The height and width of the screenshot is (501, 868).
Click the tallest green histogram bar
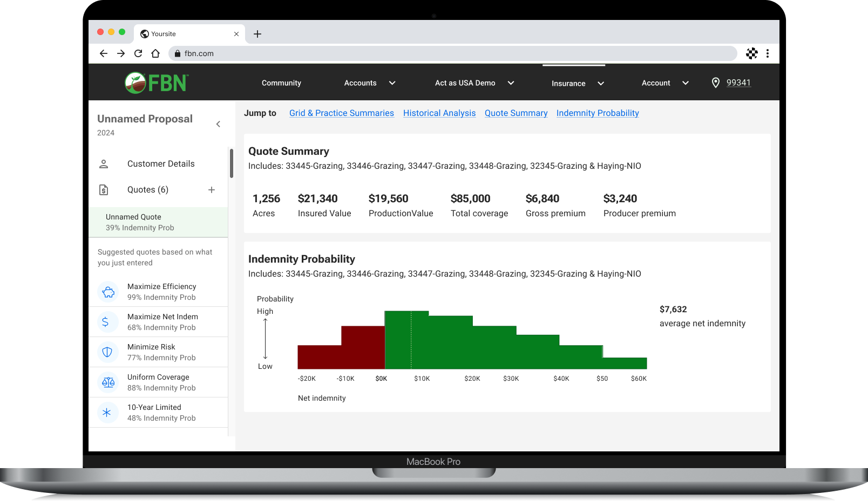(x=406, y=340)
